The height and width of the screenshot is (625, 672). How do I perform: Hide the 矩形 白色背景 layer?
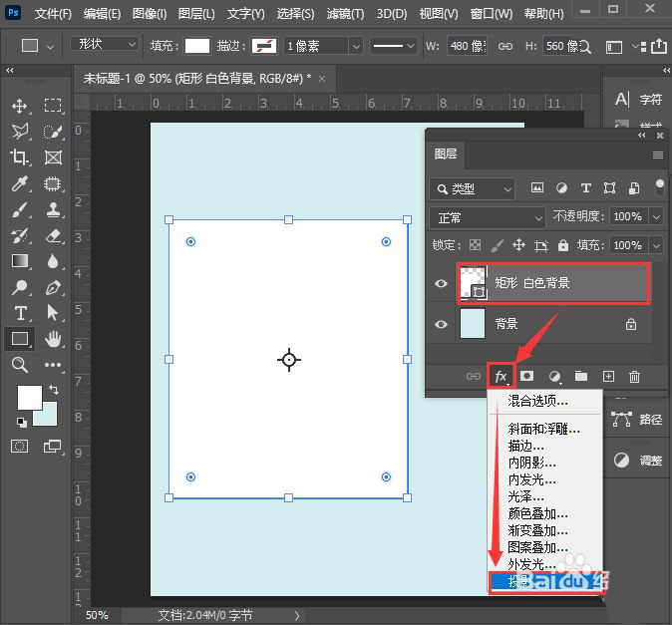pyautogui.click(x=441, y=284)
